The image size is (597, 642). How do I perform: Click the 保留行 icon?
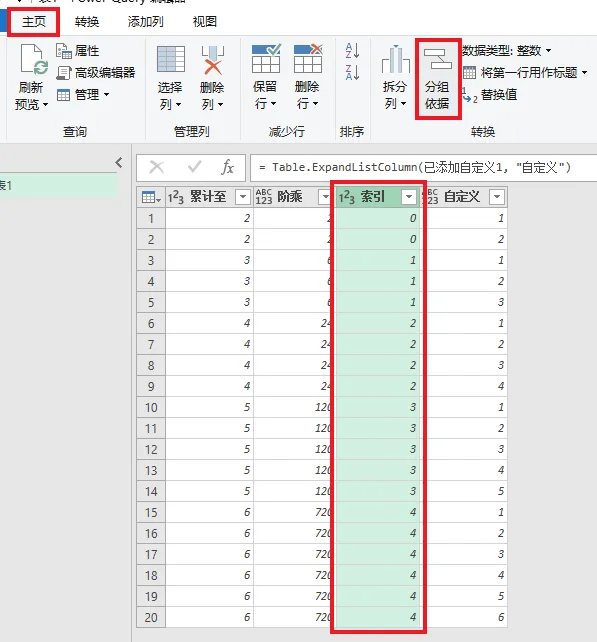pos(266,59)
